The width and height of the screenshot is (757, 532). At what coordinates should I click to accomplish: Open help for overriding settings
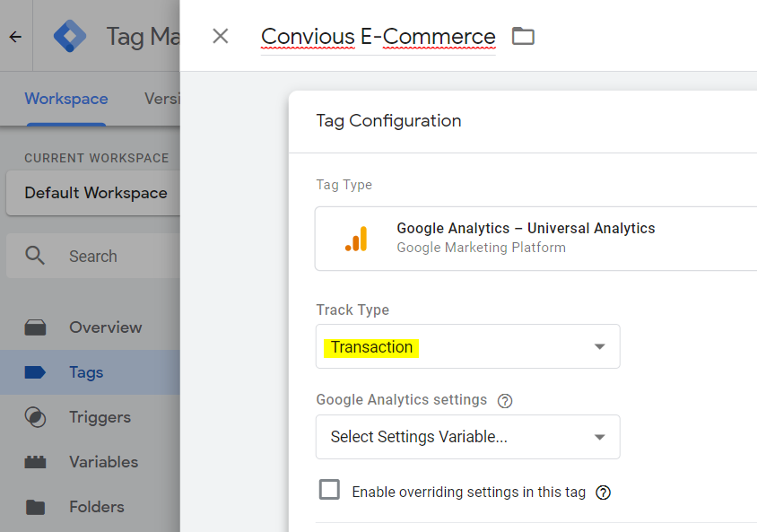tap(604, 492)
